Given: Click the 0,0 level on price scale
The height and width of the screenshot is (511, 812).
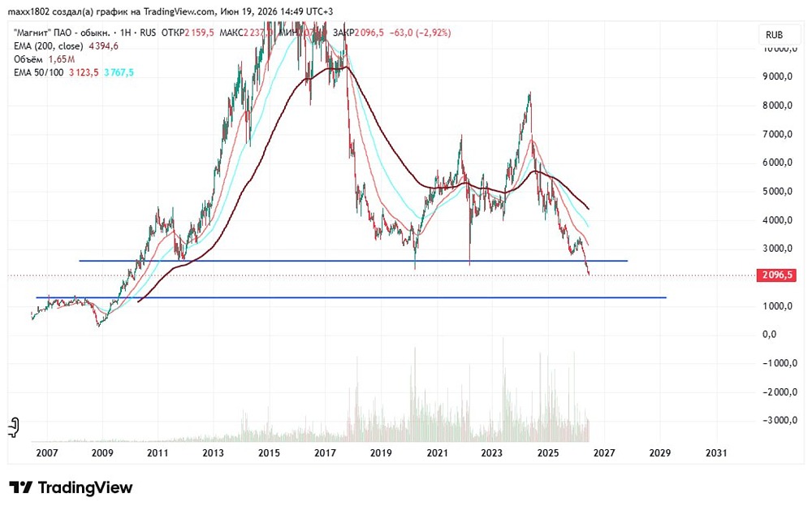Looking at the screenshot, I should click(x=770, y=334).
